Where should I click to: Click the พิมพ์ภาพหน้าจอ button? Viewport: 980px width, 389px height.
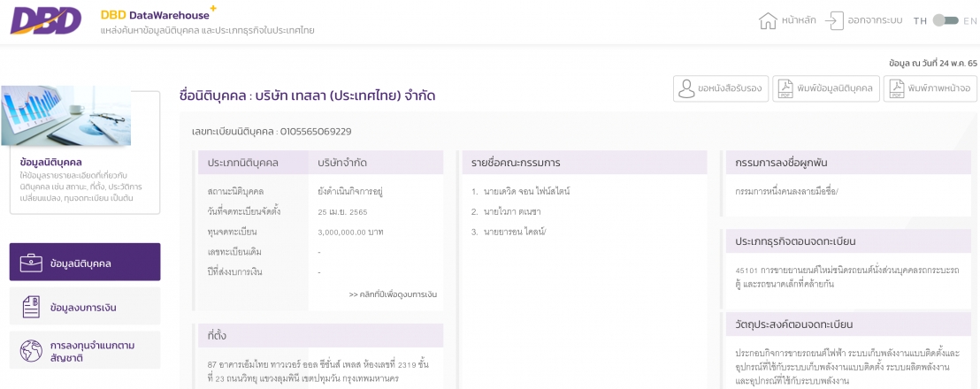tap(930, 88)
